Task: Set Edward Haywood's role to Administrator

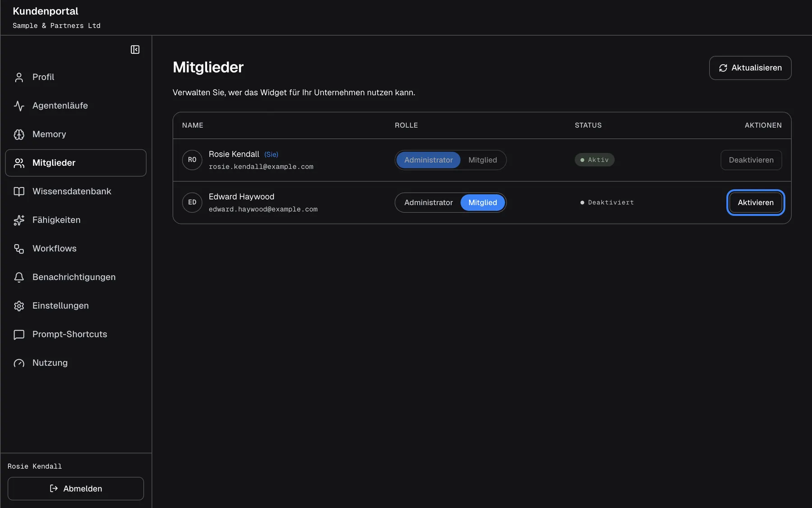Action: point(428,202)
